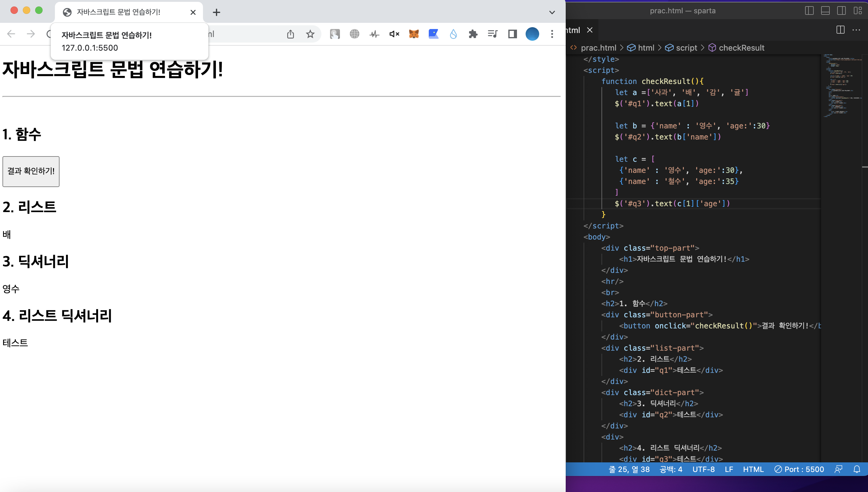The width and height of the screenshot is (868, 492).
Task: Toggle VS Code primary side bar
Action: [809, 11]
